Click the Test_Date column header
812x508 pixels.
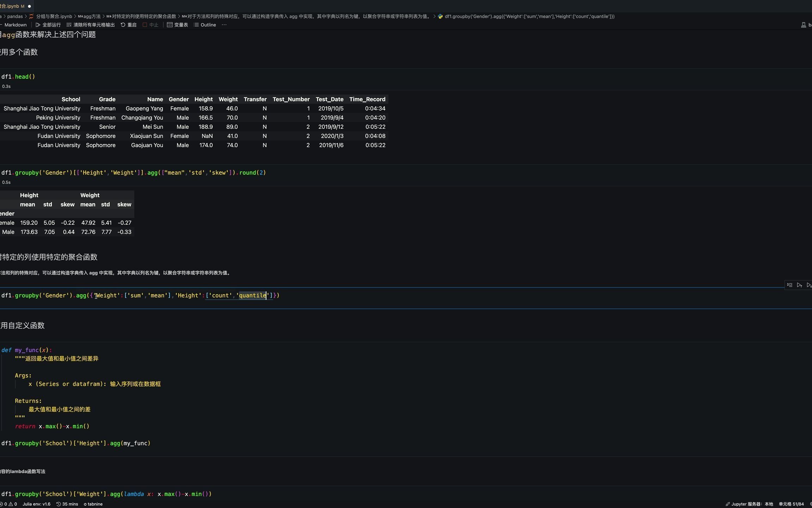(330, 99)
